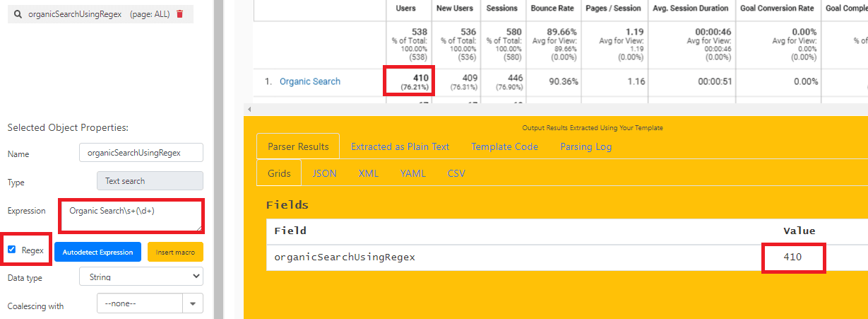
Task: Switch output to the XML tab
Action: point(368,173)
